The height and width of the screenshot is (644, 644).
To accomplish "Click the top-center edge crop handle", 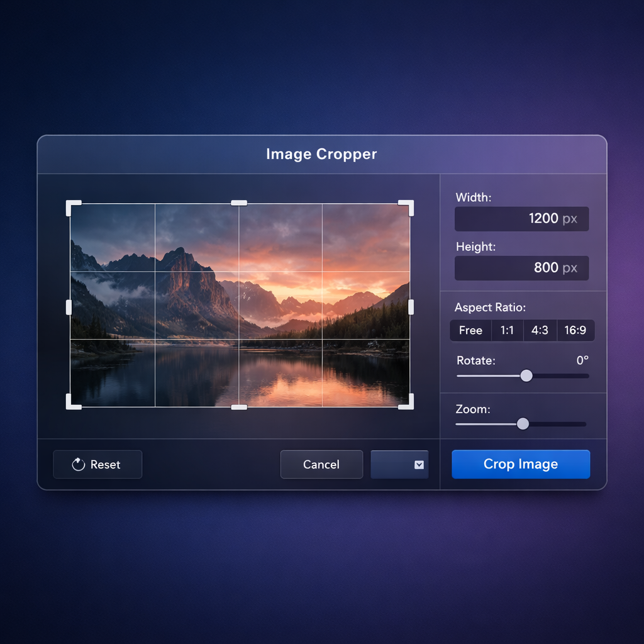I will (239, 203).
